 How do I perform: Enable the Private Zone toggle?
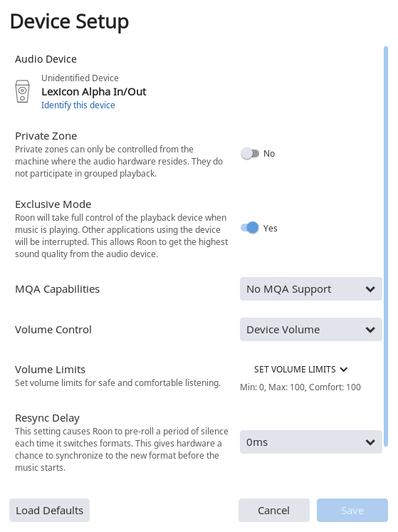click(x=250, y=153)
